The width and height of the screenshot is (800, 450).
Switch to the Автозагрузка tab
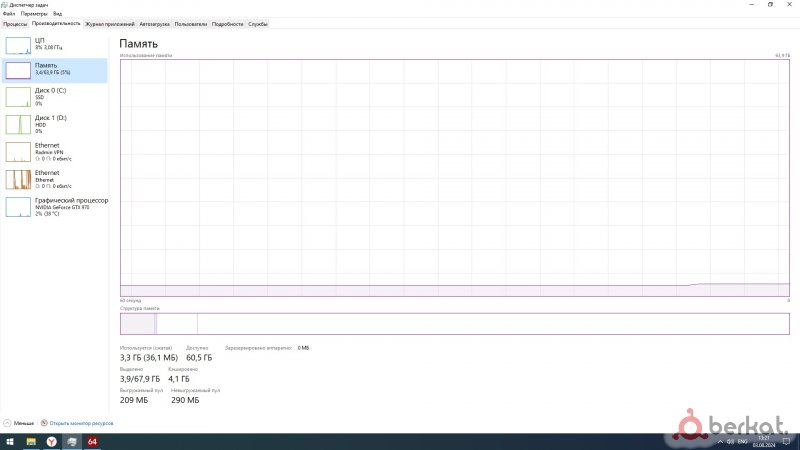click(154, 23)
